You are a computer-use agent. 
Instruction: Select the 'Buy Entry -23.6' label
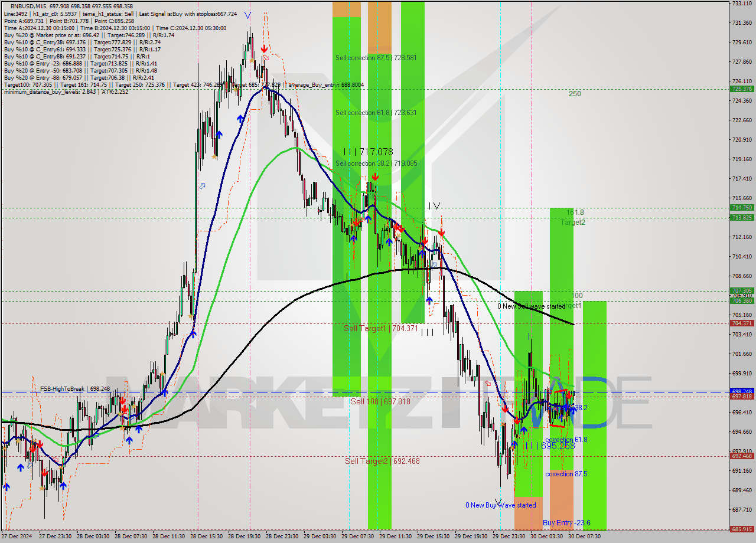(x=566, y=523)
